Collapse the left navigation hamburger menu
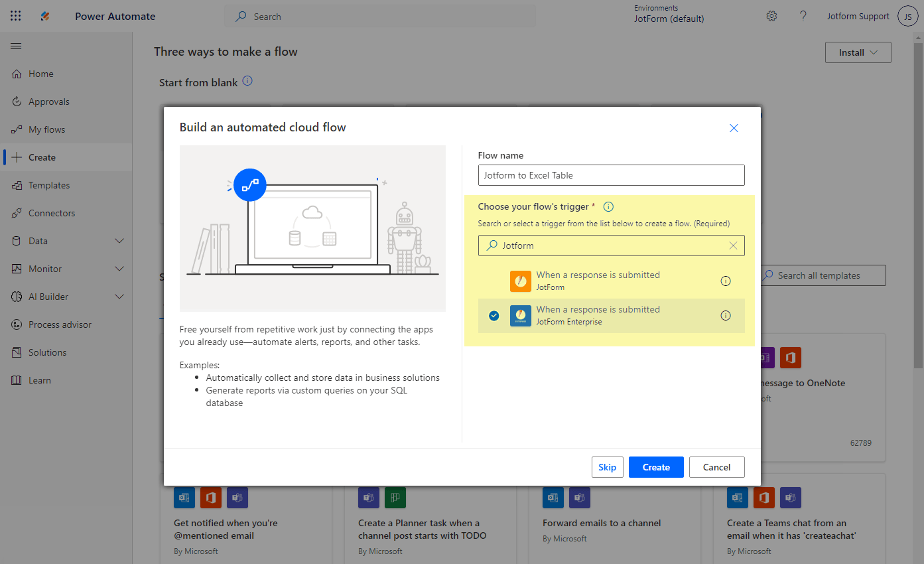 [x=16, y=46]
